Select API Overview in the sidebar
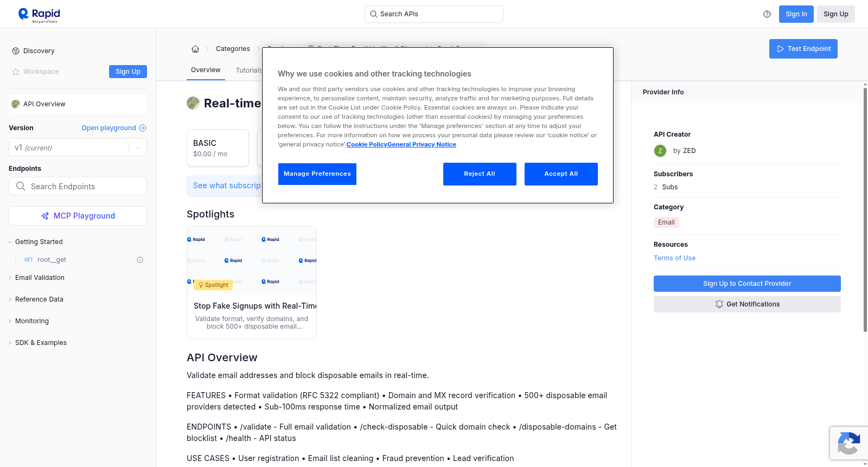Image resolution: width=868 pixels, height=467 pixels. click(x=78, y=104)
